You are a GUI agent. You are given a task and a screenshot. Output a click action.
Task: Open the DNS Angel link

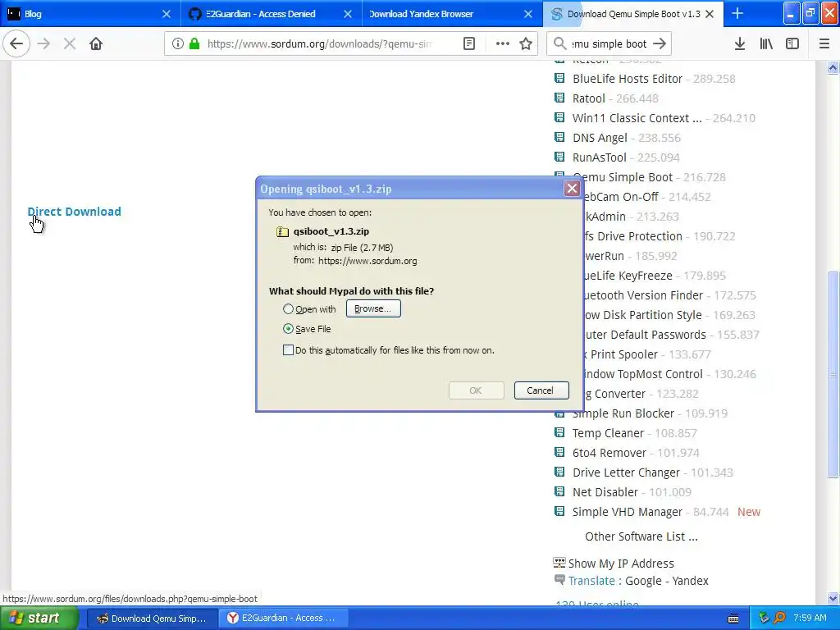point(600,138)
